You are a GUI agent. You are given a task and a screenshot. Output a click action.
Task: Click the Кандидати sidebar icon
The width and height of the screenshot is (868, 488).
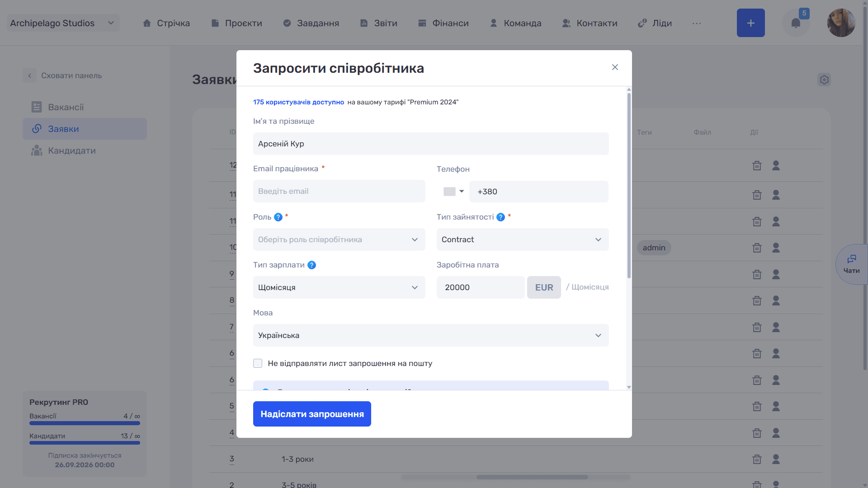coord(37,150)
